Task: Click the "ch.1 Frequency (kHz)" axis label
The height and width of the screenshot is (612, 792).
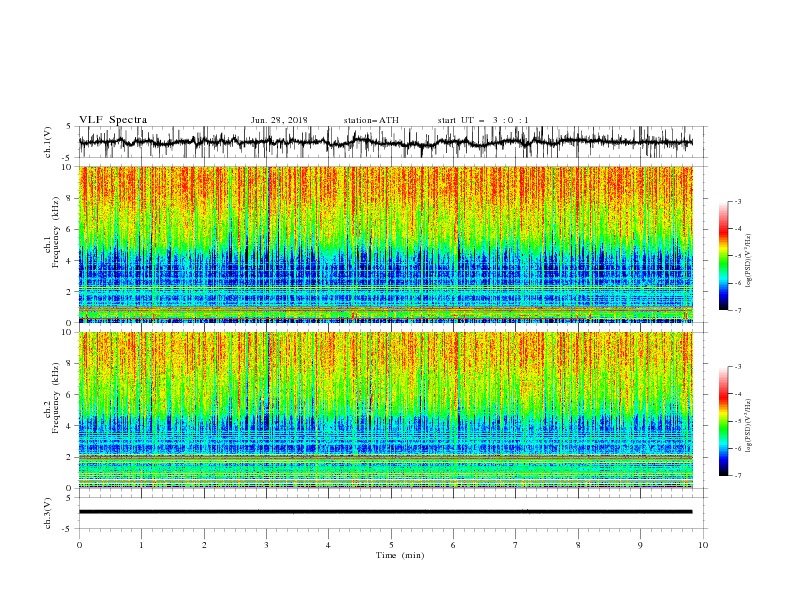Action: 52,232
